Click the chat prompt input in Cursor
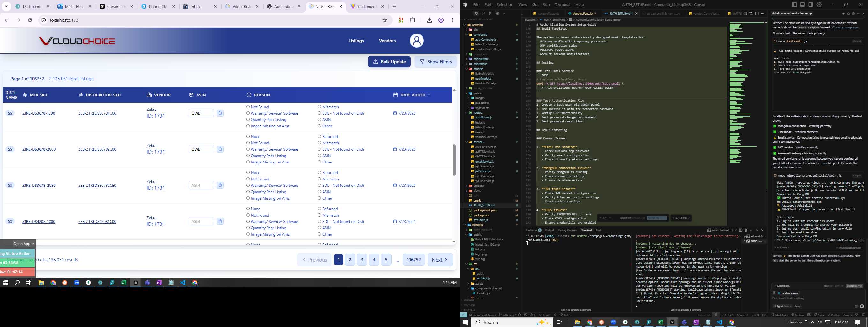This screenshot has height=327, width=868. pos(817,298)
